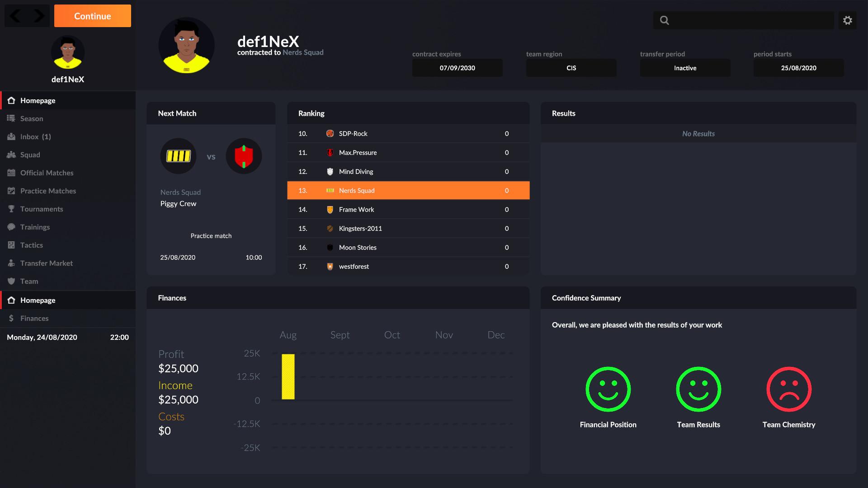Select Practice Matches in the sidebar menu
868x488 pixels.
pyautogui.click(x=11, y=191)
